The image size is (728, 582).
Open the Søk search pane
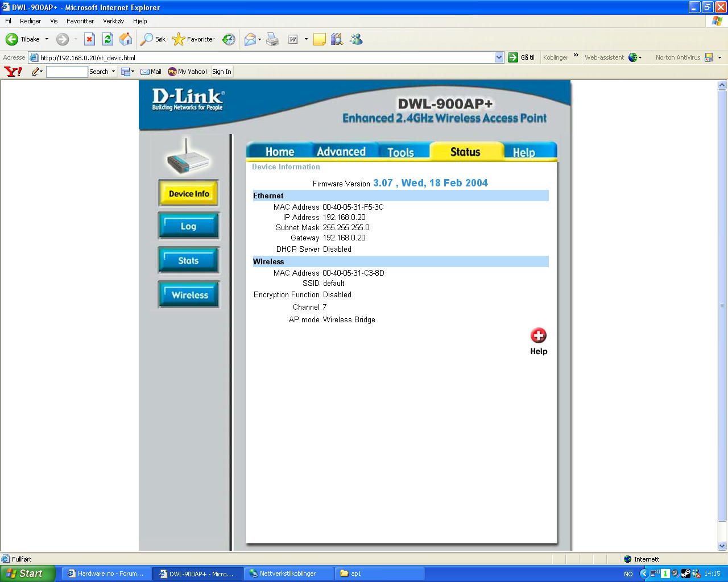point(153,39)
